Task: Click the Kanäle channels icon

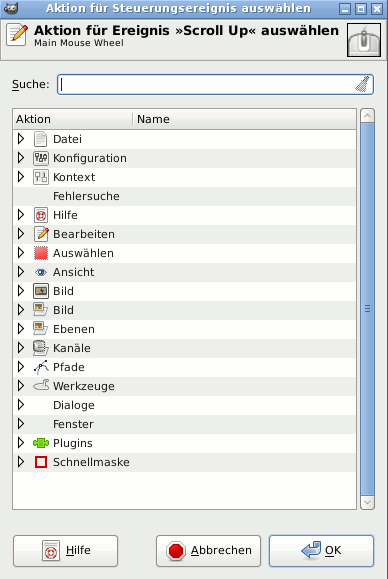Action: pyautogui.click(x=40, y=348)
